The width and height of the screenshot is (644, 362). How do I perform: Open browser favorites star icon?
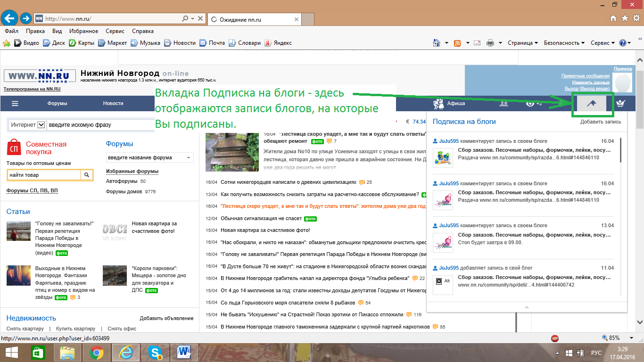point(625,18)
